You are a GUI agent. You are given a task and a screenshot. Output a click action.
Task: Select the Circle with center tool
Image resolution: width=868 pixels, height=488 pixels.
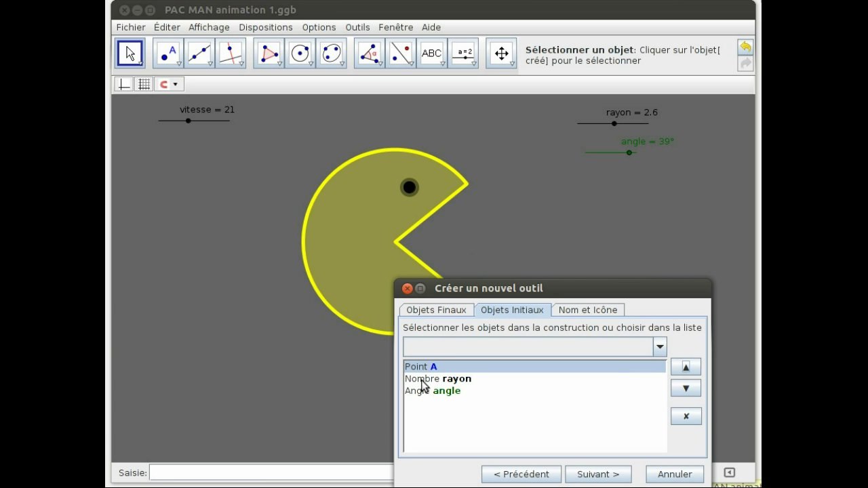(x=300, y=54)
